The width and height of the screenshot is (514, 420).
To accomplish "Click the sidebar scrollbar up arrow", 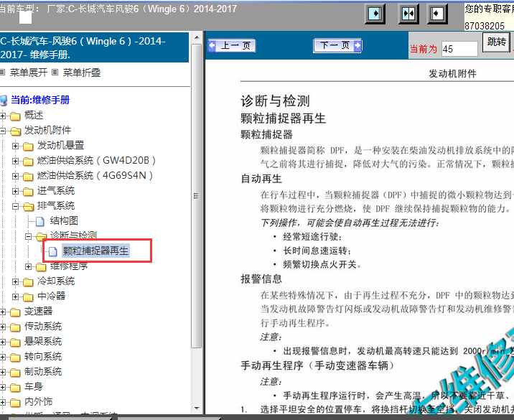I will [197, 37].
